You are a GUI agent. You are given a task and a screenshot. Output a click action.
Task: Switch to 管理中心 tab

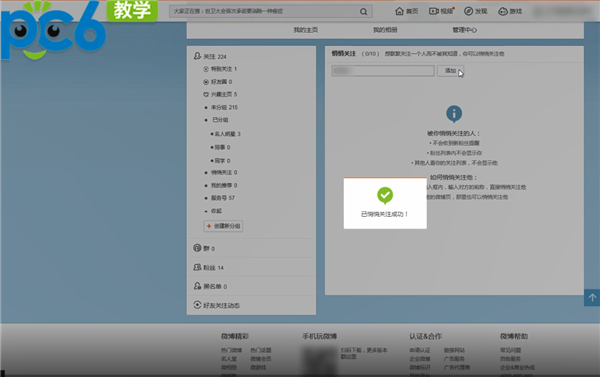pyautogui.click(x=465, y=30)
